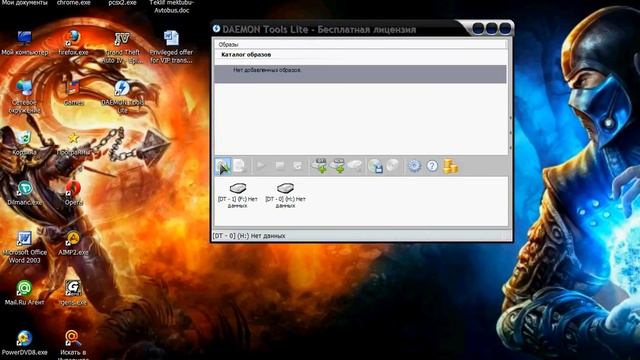Select the firefox.exe desktop shortcut
The height and width of the screenshot is (360, 640).
point(73,43)
